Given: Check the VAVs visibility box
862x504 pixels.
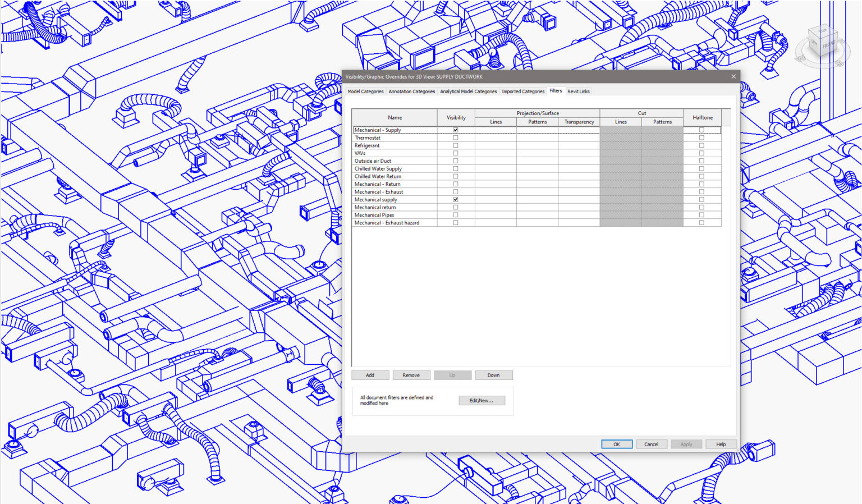Looking at the screenshot, I should tap(456, 153).
